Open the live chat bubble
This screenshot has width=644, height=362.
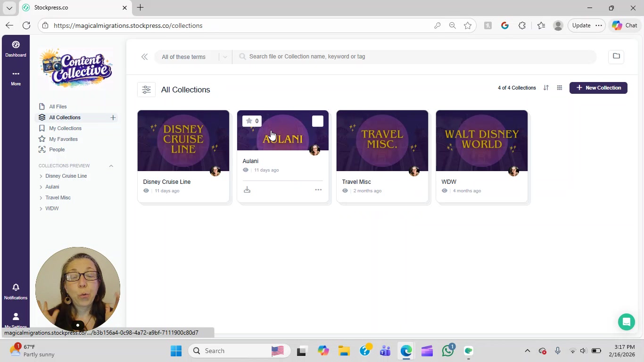pos(627,322)
